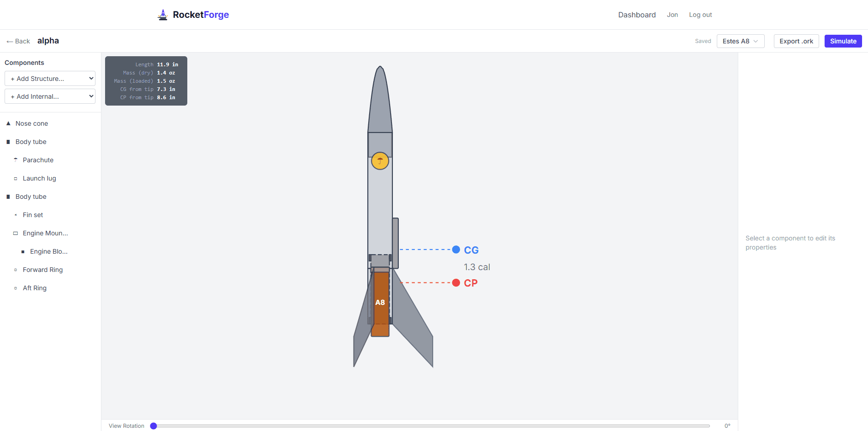Click the Fin set icon
868x431 pixels.
pos(15,214)
